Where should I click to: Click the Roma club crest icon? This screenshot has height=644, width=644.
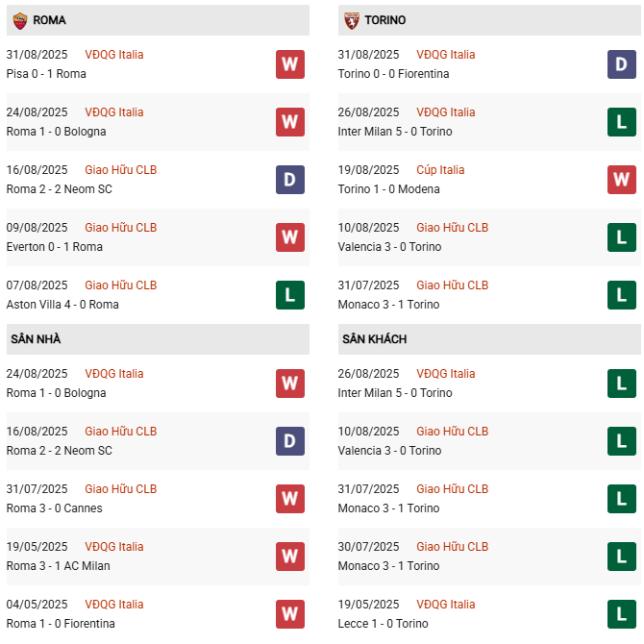(x=19, y=20)
